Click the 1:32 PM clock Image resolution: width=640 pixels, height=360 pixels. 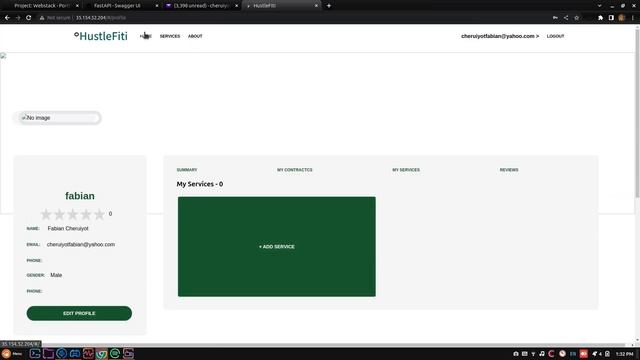pyautogui.click(x=625, y=354)
